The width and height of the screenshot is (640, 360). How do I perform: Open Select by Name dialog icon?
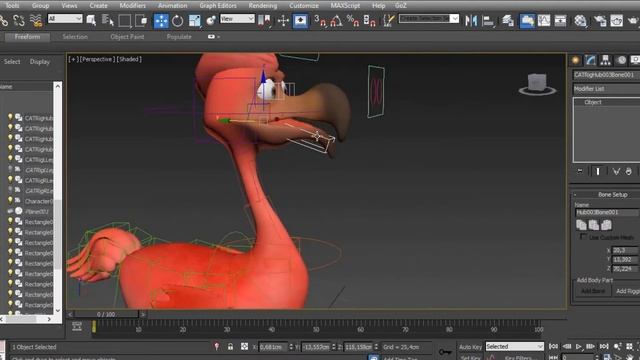pyautogui.click(x=108, y=20)
